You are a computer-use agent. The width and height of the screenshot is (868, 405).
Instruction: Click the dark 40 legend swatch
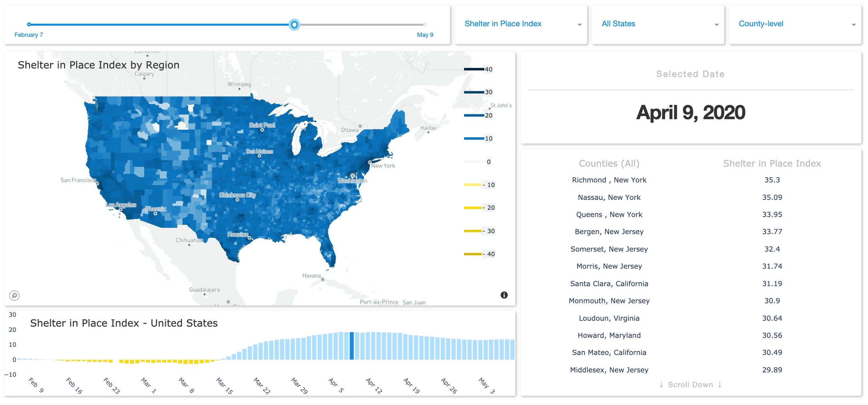pyautogui.click(x=474, y=69)
